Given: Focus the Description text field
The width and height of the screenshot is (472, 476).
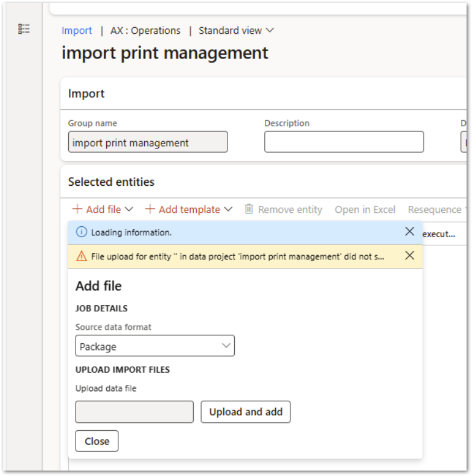Looking at the screenshot, I should tap(343, 142).
